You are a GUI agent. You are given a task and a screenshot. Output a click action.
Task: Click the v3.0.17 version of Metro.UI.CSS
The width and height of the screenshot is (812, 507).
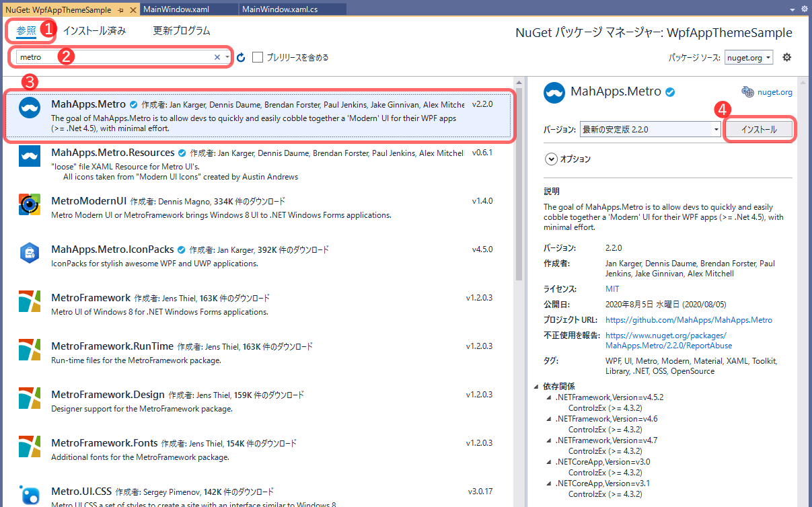click(480, 492)
